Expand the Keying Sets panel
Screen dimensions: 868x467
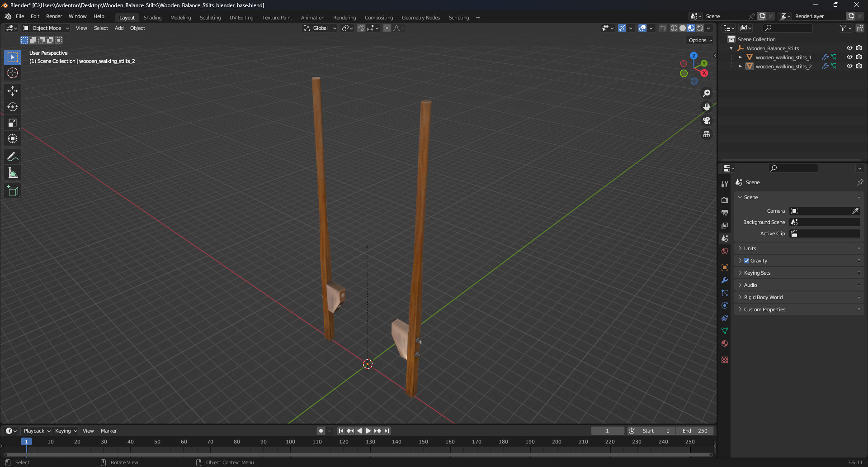[799, 273]
